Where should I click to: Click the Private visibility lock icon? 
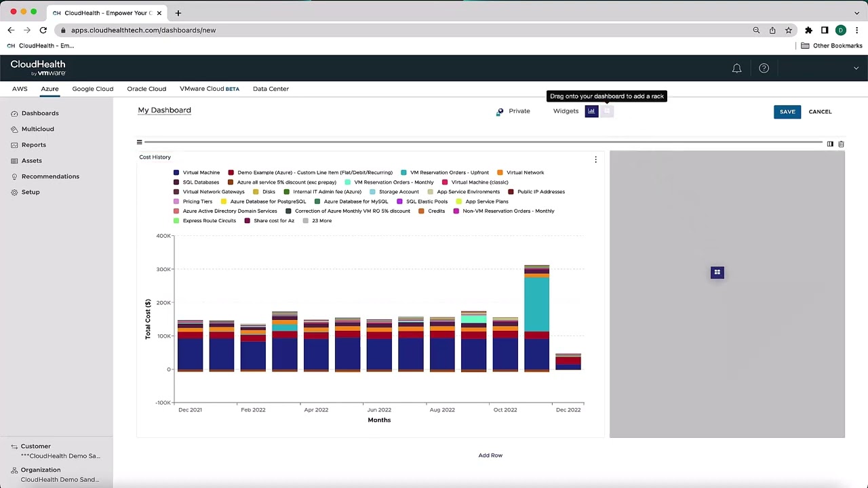coord(500,112)
